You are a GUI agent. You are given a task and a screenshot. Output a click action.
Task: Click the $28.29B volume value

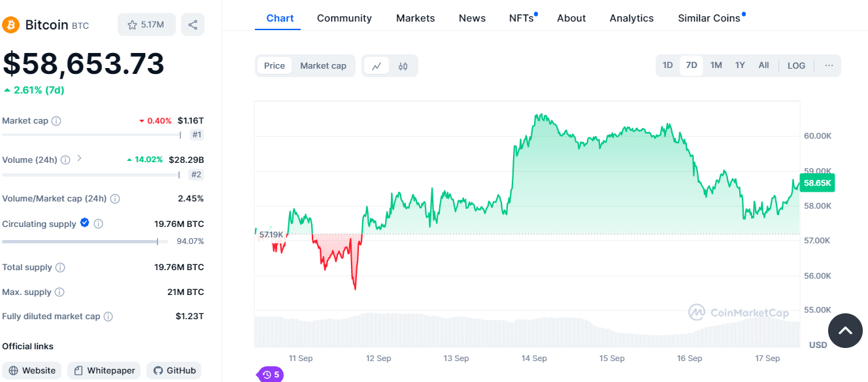coord(186,160)
